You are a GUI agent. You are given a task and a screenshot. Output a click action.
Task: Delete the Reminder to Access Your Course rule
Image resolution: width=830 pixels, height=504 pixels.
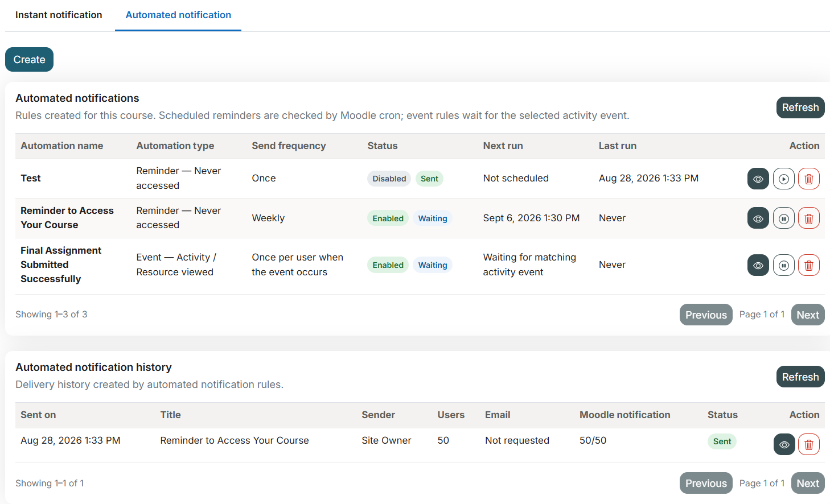808,218
